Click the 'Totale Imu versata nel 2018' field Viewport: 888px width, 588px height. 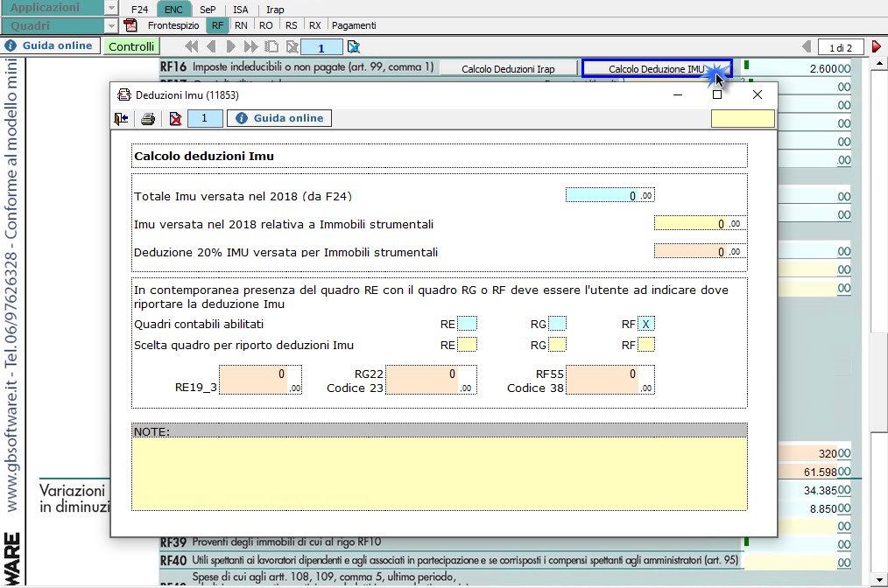coord(610,195)
